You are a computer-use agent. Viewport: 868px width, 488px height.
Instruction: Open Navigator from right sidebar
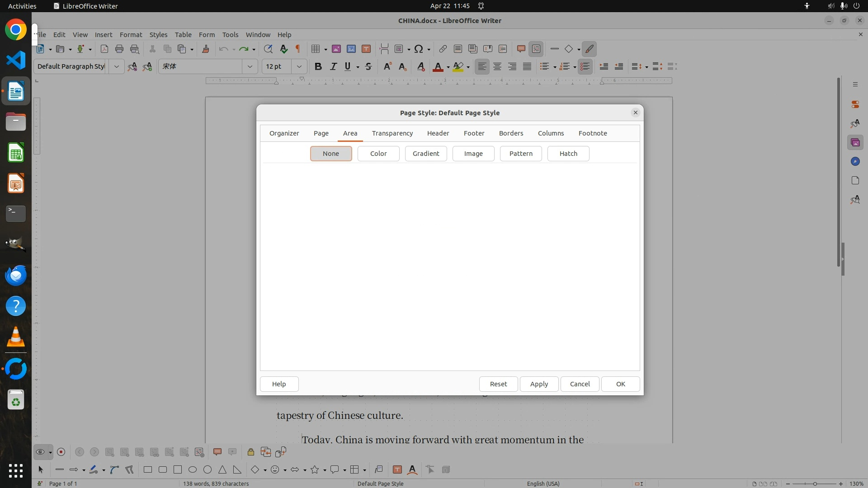855,161
